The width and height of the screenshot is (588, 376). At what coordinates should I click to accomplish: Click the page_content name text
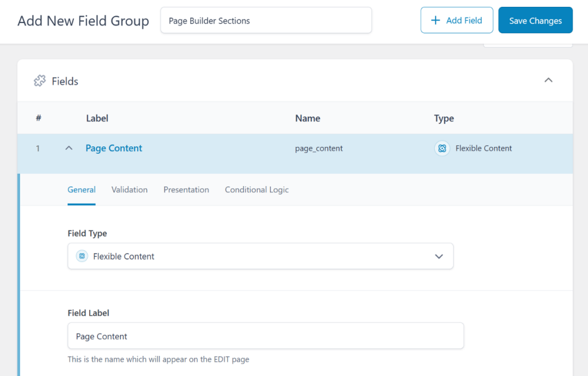pyautogui.click(x=319, y=148)
